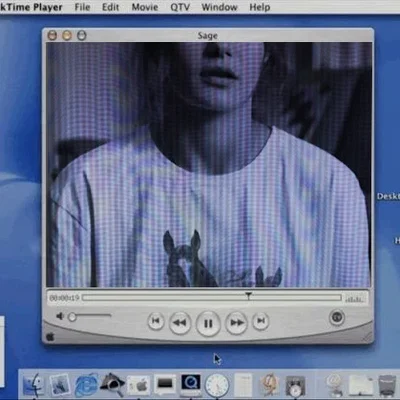Open Sherlock magnifier in the dock
The height and width of the screenshot is (400, 400).
112,385
